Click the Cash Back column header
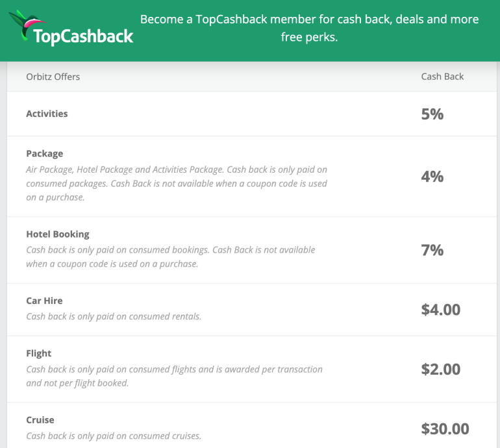This screenshot has height=448, width=500. pos(442,77)
